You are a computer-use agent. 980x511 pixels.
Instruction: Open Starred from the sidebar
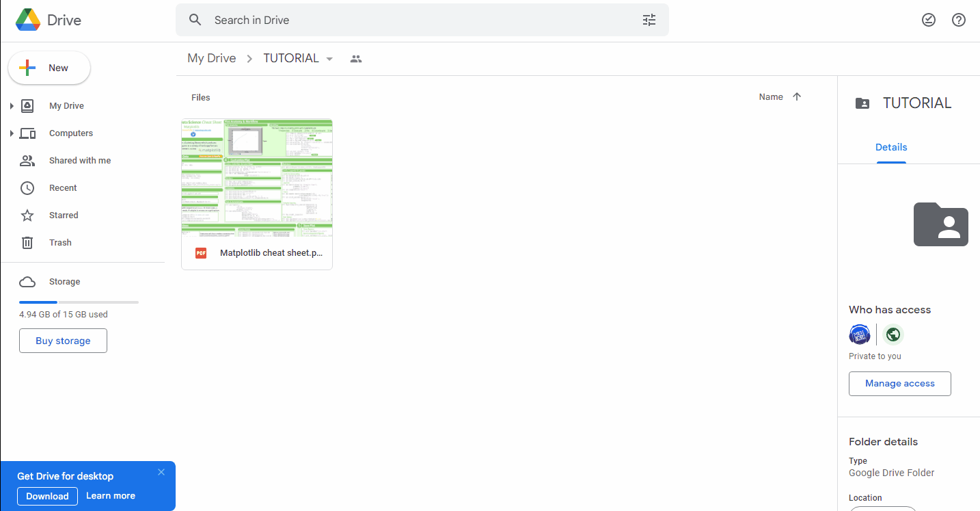[x=63, y=215]
